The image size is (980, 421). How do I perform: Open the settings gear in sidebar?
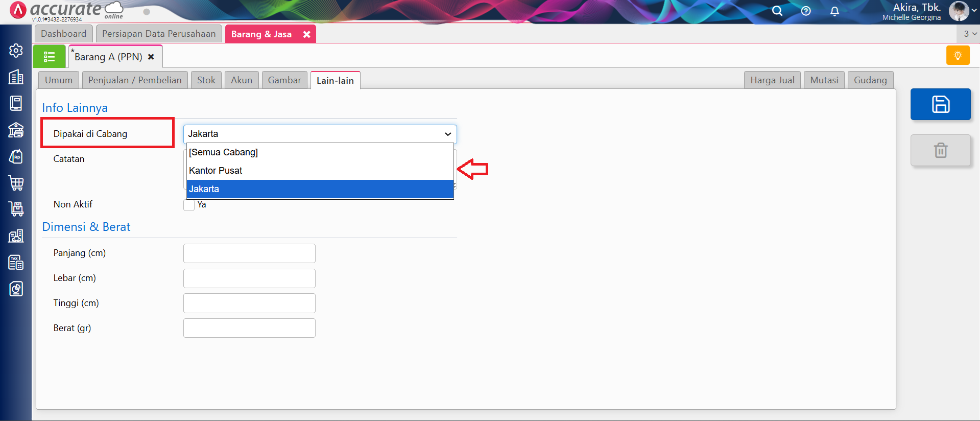tap(16, 51)
